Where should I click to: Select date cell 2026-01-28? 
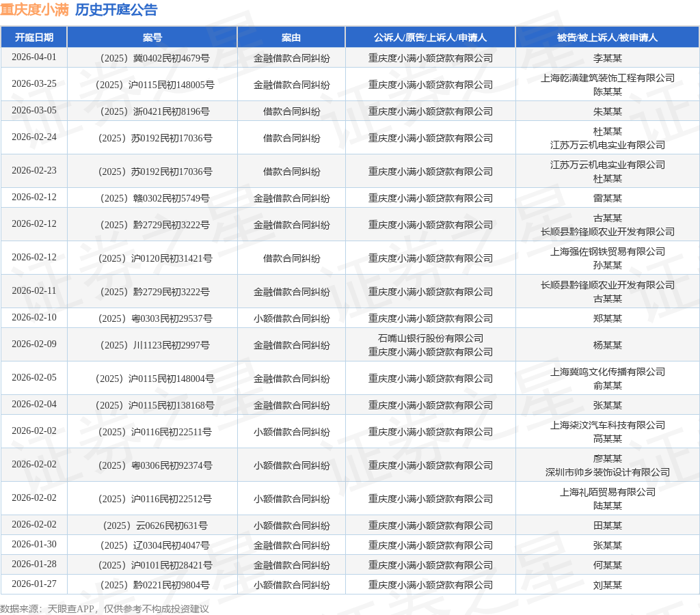[x=34, y=564]
